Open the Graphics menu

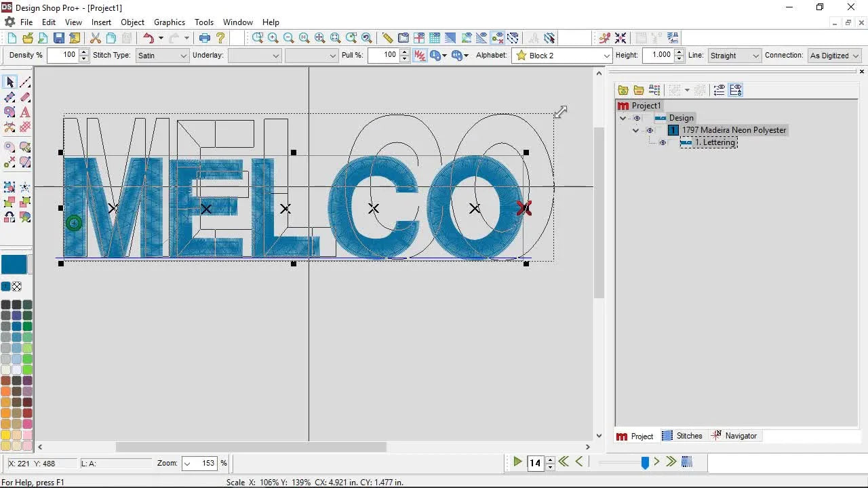point(169,22)
